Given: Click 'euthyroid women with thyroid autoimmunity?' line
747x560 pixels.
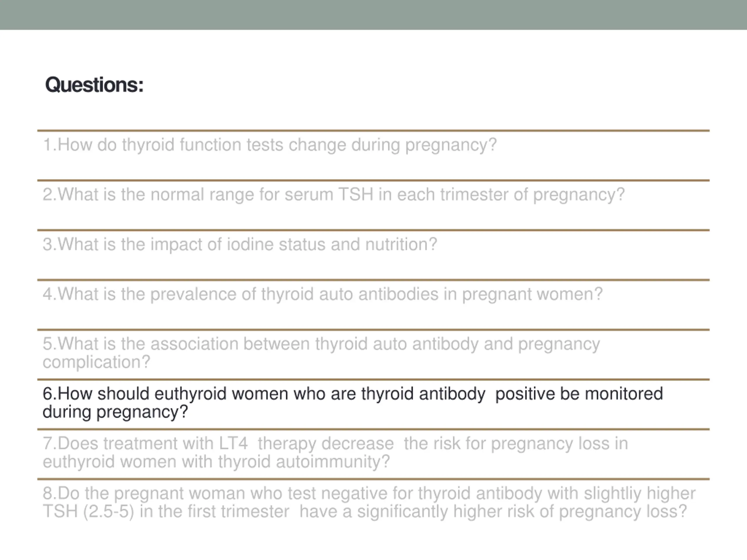Looking at the screenshot, I should [x=216, y=462].
